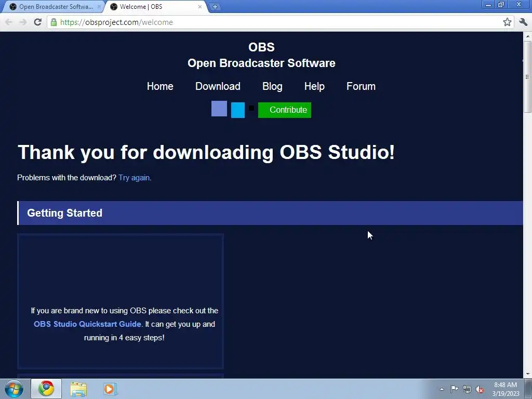Go back with the browser back arrow
532x399 pixels.
click(9, 22)
